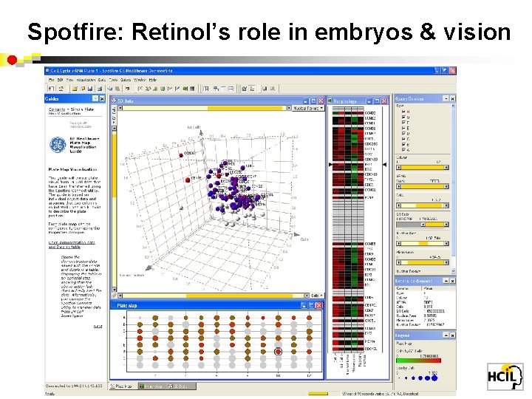This screenshot has height=399, width=532.
Task: Switch to the Morphology tab at bottom
Action: coord(151,386)
